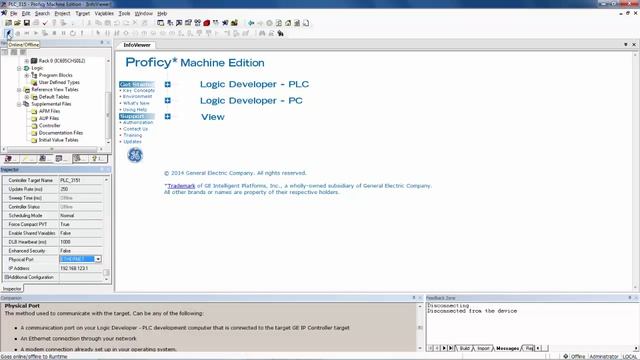Click the Administrator status bar entry
The width and height of the screenshot is (640, 360).
click(x=604, y=356)
